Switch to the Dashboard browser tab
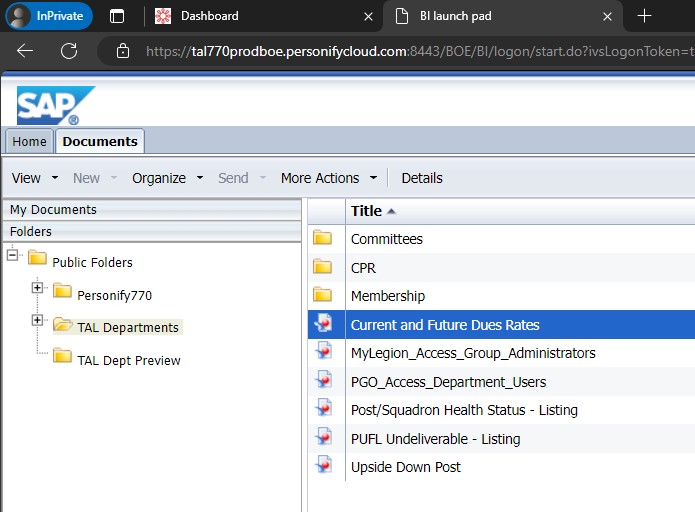The width and height of the screenshot is (695, 512). 264,16
